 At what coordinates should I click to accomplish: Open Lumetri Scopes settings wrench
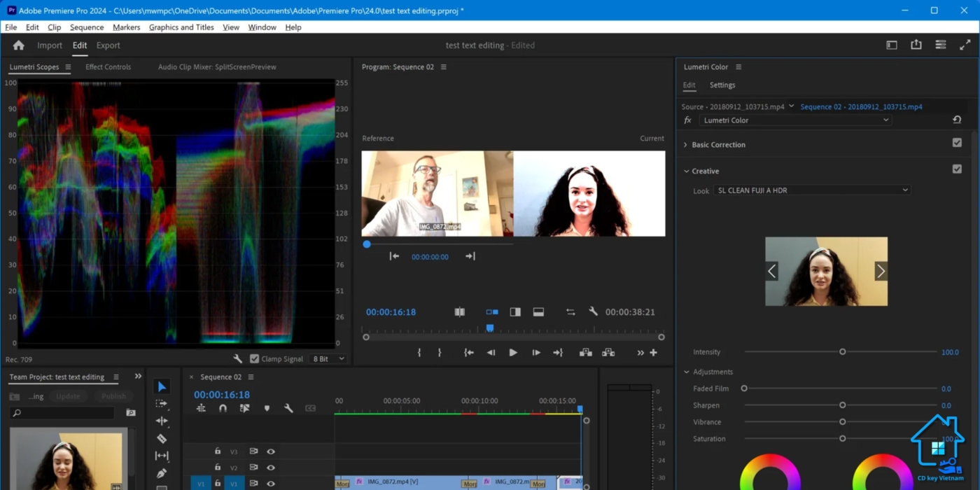pyautogui.click(x=238, y=358)
